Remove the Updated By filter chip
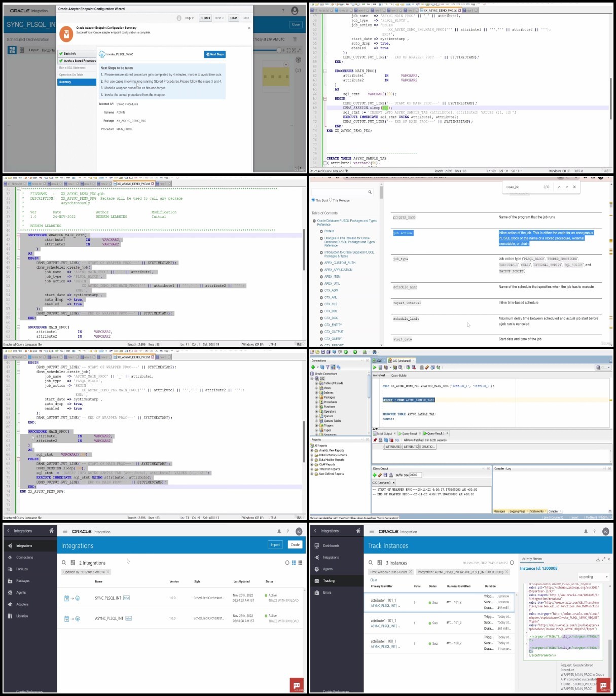The image size is (616, 696). 108,572
